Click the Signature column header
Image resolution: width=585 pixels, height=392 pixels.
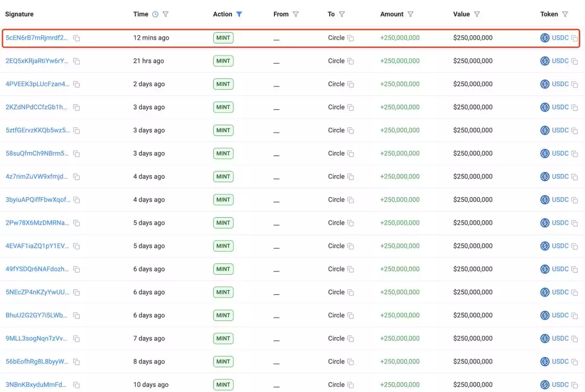coord(19,14)
